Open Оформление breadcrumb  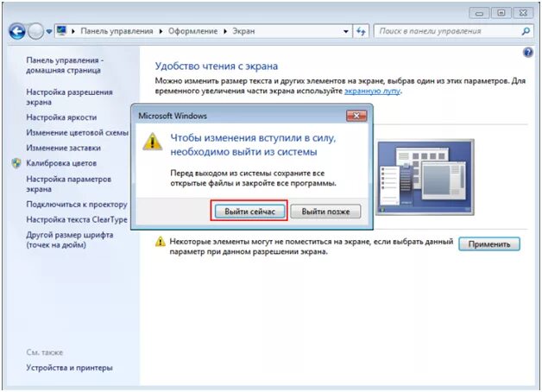192,31
